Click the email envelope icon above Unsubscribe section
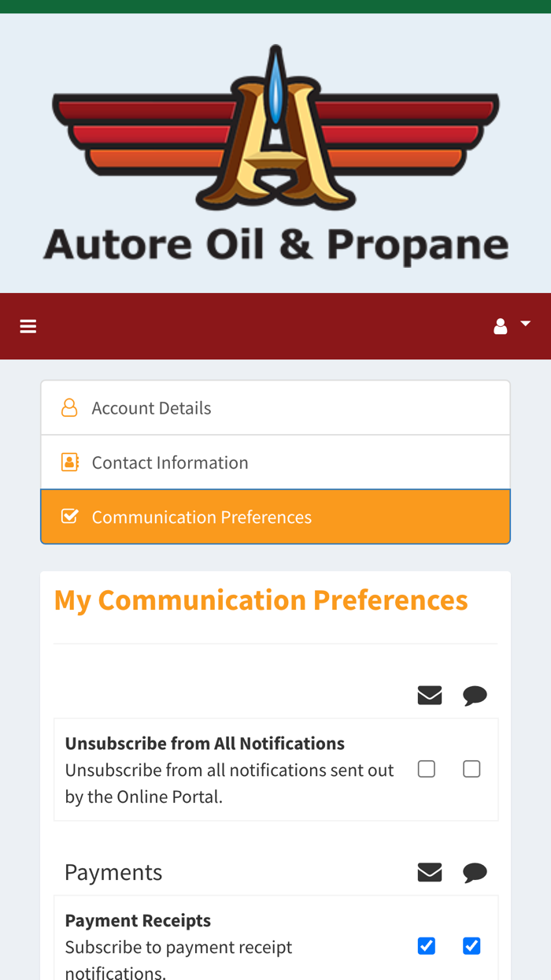Viewport: 551px width, 980px height. [430, 694]
